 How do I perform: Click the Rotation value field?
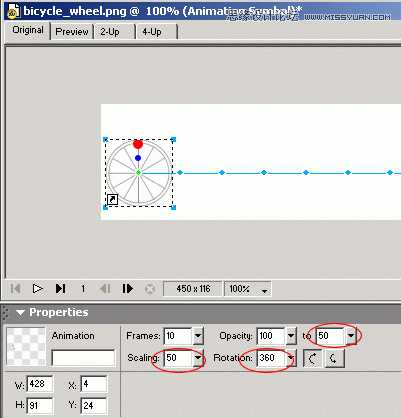(x=272, y=358)
